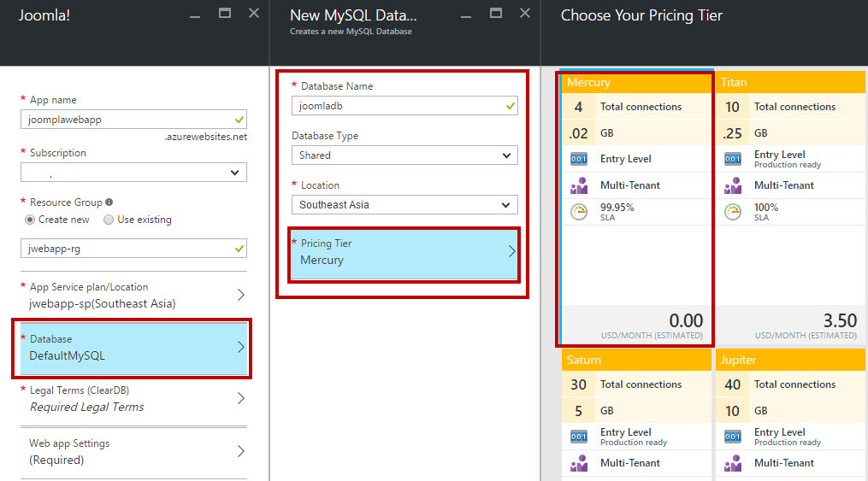Close the Joomla! blade
Image resolution: width=868 pixels, height=481 pixels.
pyautogui.click(x=253, y=14)
